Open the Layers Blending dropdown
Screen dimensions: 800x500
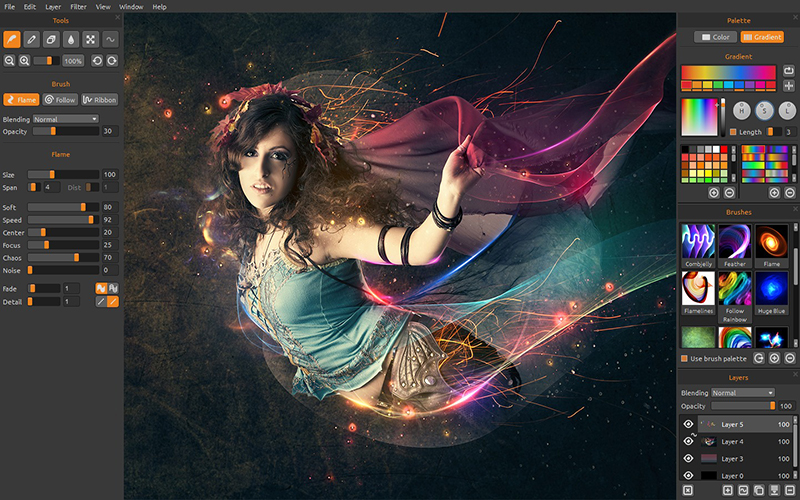click(743, 393)
